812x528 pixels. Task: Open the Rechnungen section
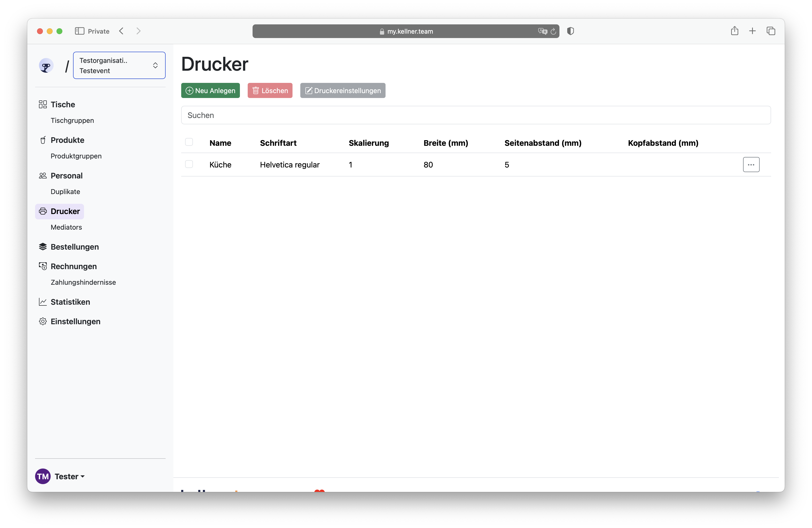74,266
